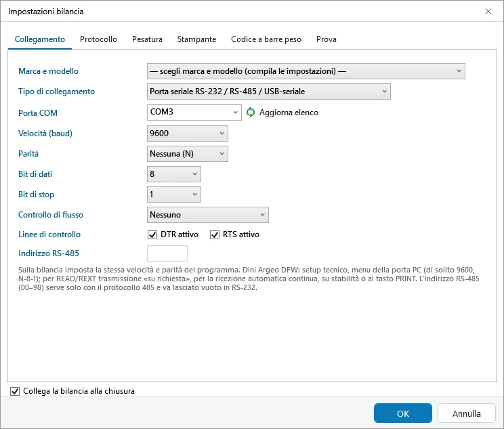The height and width of the screenshot is (429, 504).
Task: Open the Marca e modello dropdown
Action: tap(306, 71)
